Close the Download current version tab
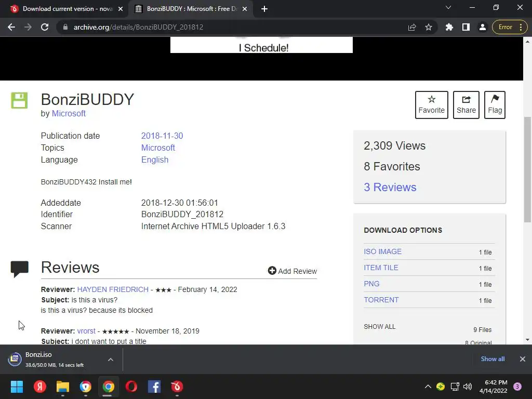Viewport: 532px width, 399px height. point(121,9)
